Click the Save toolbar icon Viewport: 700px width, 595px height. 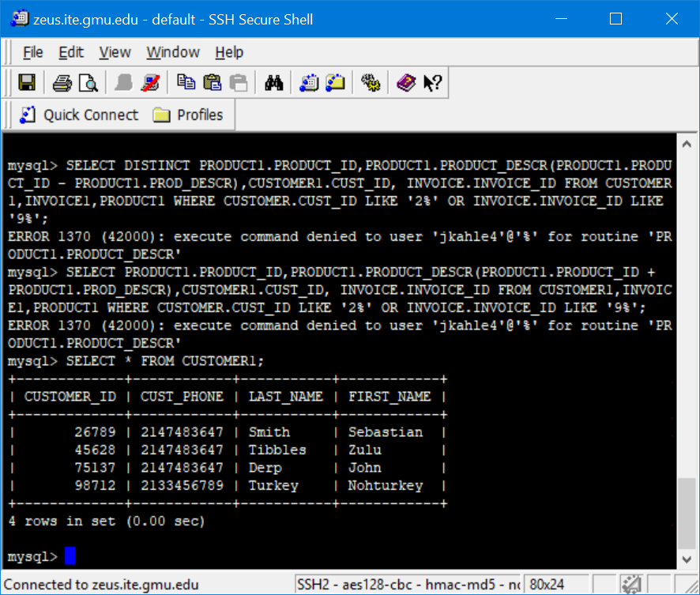tap(27, 83)
